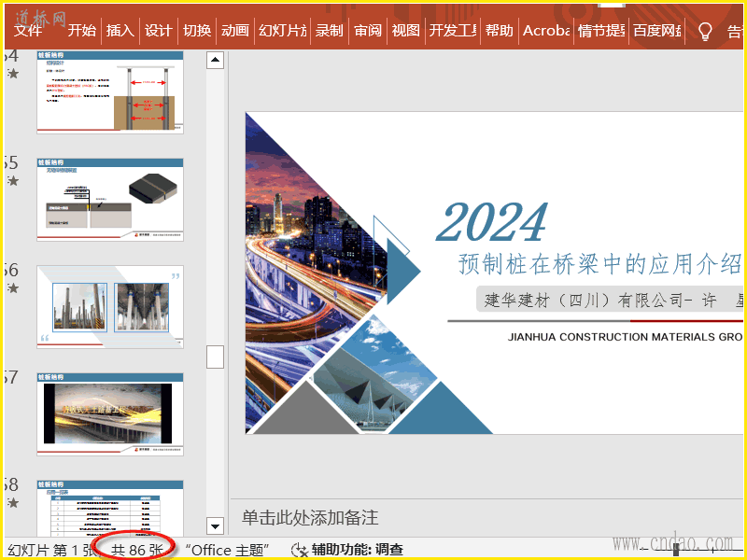Image resolution: width=747 pixels, height=560 pixels.
Task: Open the 设计 ribbon tab
Action: [158, 31]
